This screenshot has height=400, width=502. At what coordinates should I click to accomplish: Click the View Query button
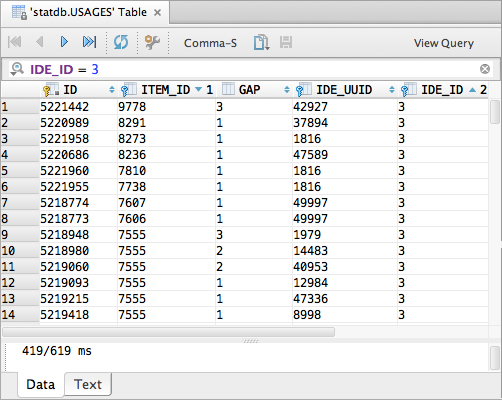tap(444, 43)
